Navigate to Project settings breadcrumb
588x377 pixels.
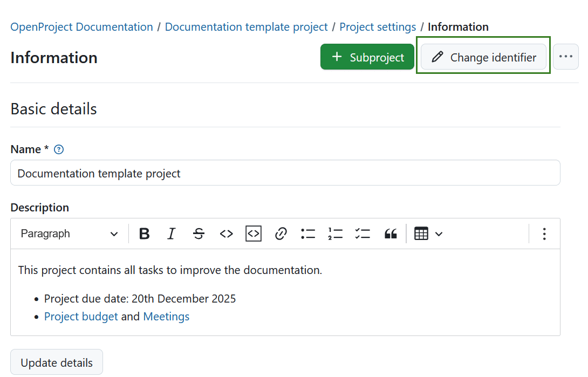(x=378, y=26)
